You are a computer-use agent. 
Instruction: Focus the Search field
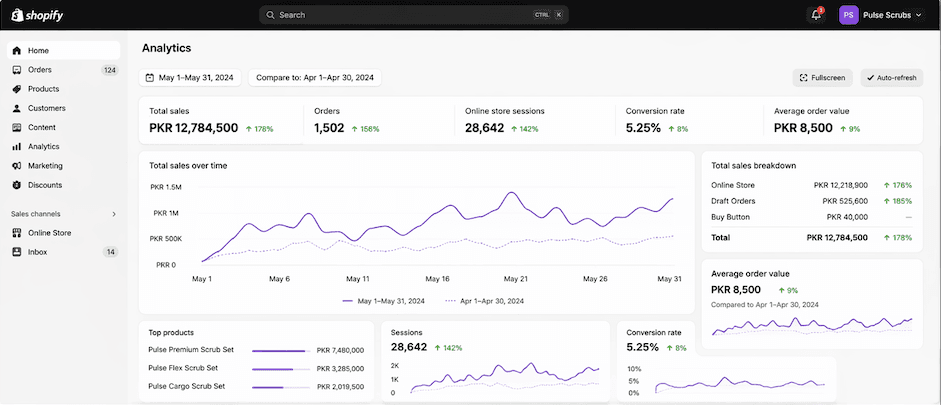413,15
